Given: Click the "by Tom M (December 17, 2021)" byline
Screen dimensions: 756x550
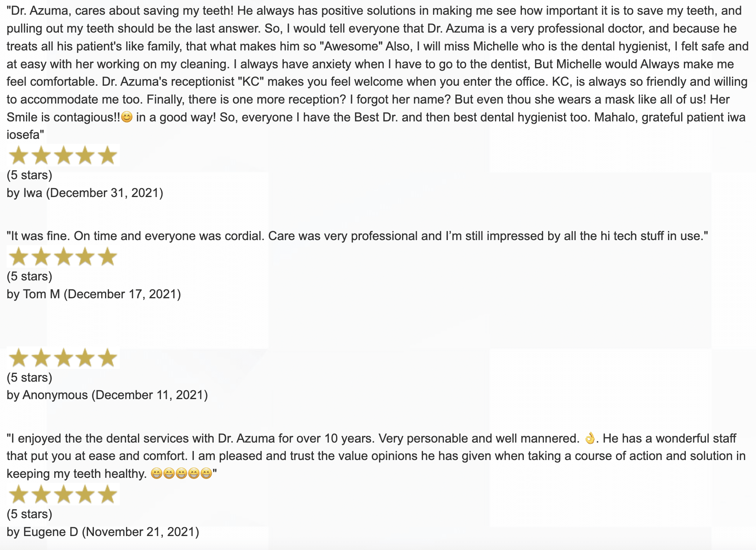Looking at the screenshot, I should (94, 294).
